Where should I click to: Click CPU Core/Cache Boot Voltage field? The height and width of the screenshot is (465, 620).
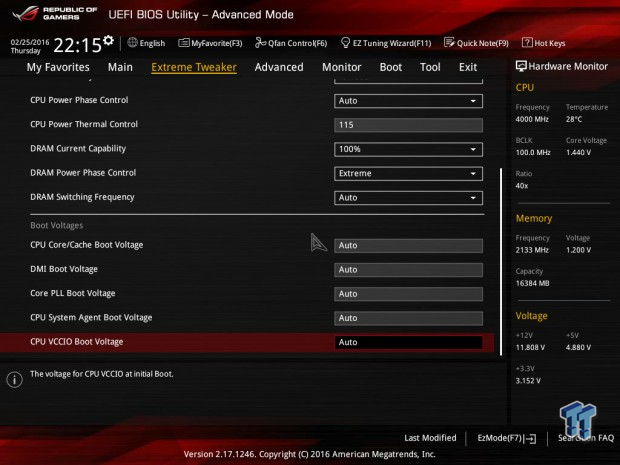408,246
